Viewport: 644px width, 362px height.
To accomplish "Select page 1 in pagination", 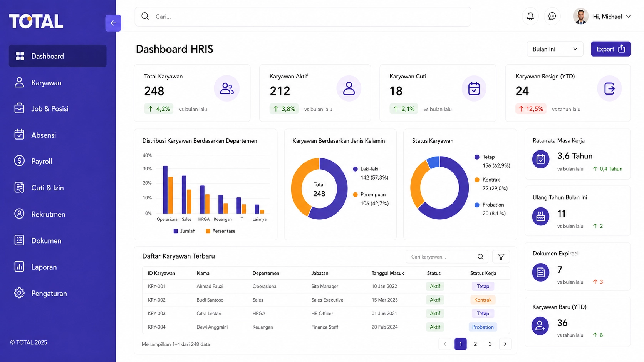I will (x=461, y=344).
